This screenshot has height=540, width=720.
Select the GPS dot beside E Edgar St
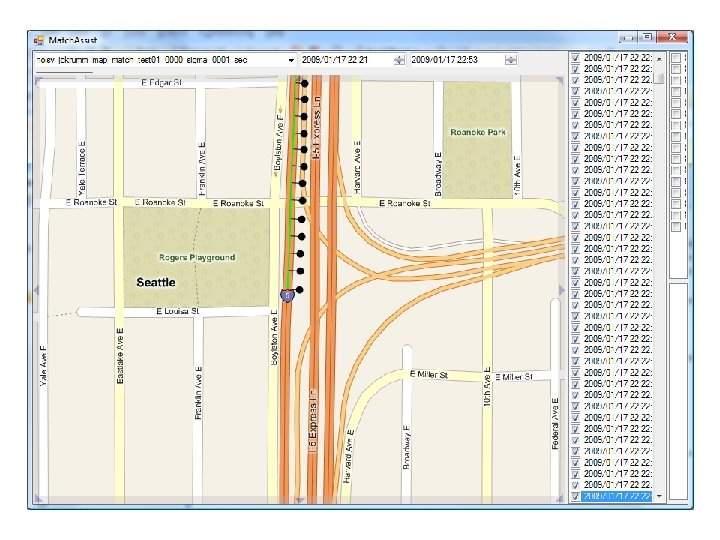tap(304, 83)
